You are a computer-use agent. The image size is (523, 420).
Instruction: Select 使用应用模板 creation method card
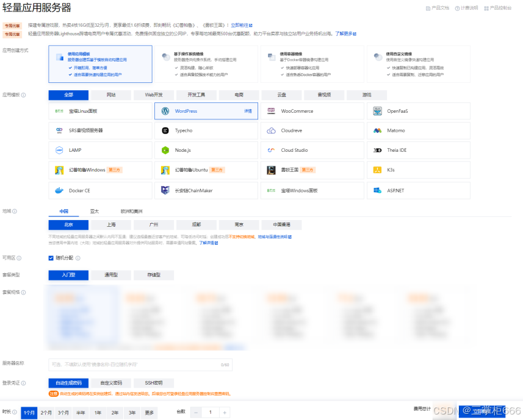(x=101, y=64)
